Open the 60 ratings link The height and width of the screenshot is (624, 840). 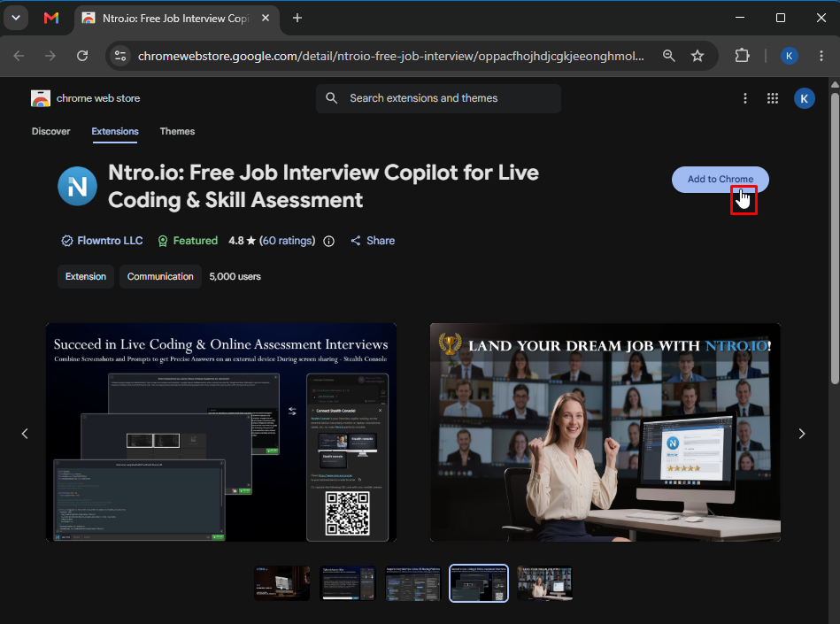pyautogui.click(x=287, y=241)
